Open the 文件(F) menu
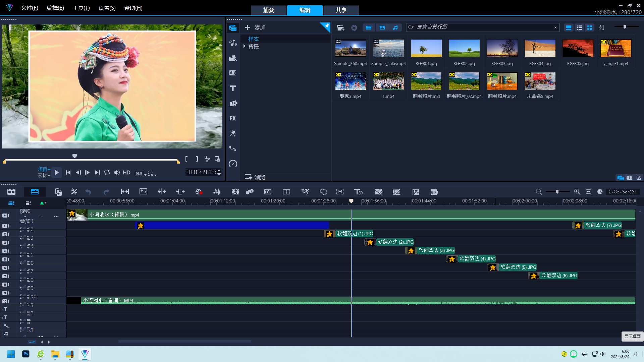This screenshot has height=362, width=644. tap(30, 8)
